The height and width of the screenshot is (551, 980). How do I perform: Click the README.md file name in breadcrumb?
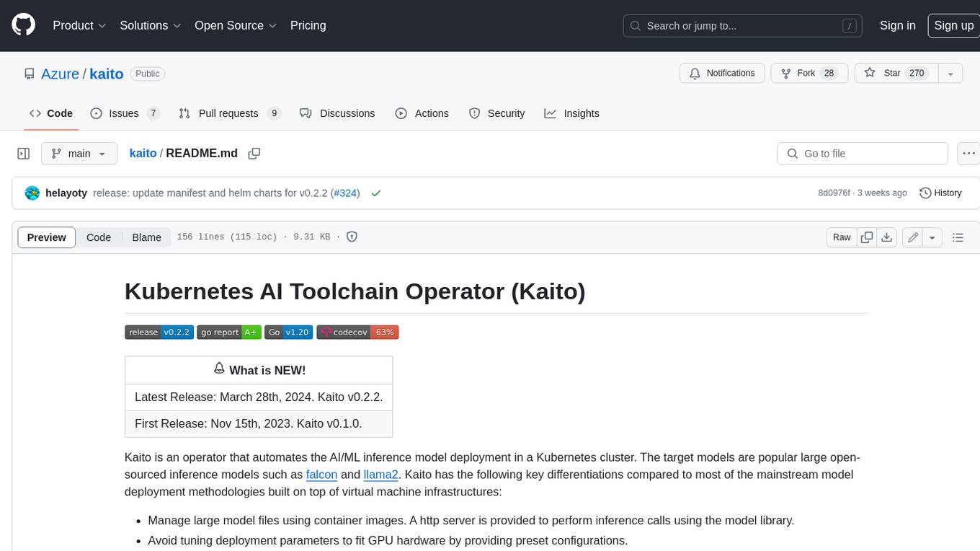[x=202, y=154]
